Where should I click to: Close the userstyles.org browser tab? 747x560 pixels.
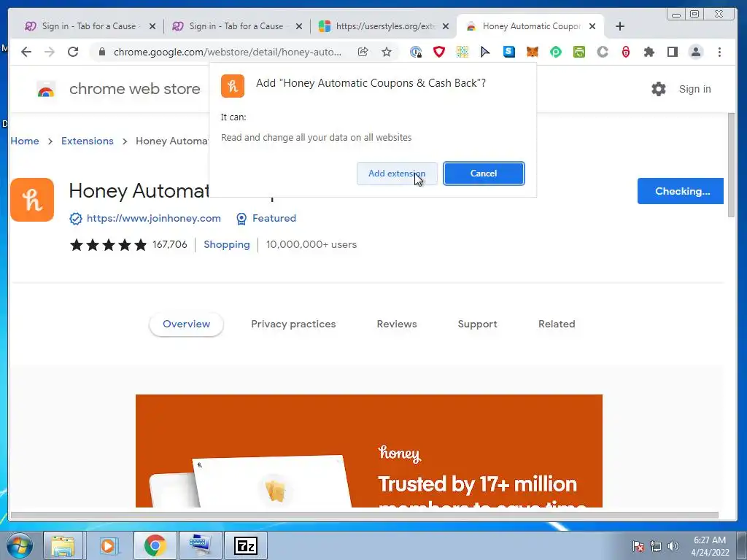coord(446,26)
